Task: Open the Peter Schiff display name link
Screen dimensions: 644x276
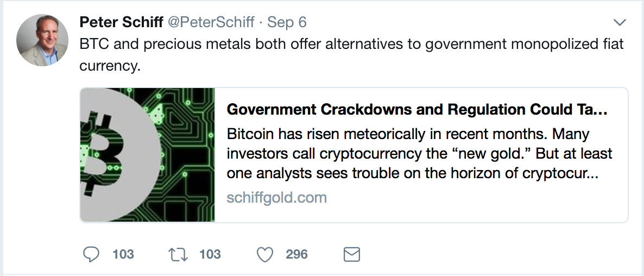Action: tap(121, 22)
